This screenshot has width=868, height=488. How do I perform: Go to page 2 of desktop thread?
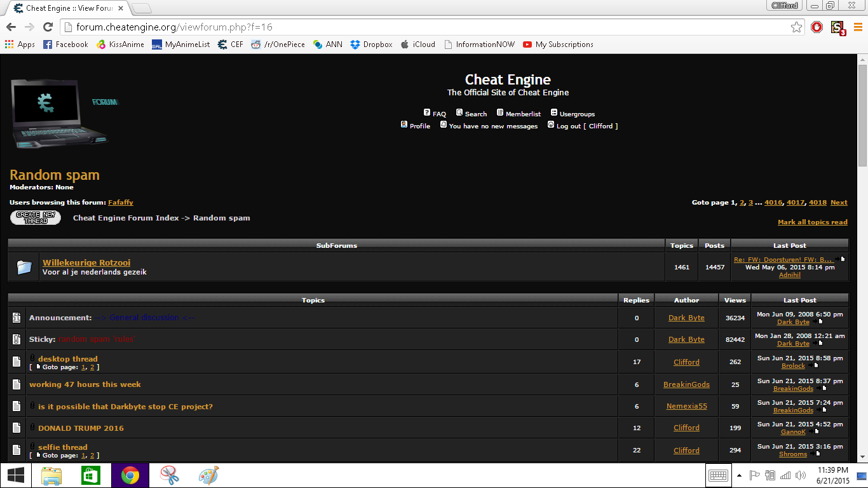[92, 367]
